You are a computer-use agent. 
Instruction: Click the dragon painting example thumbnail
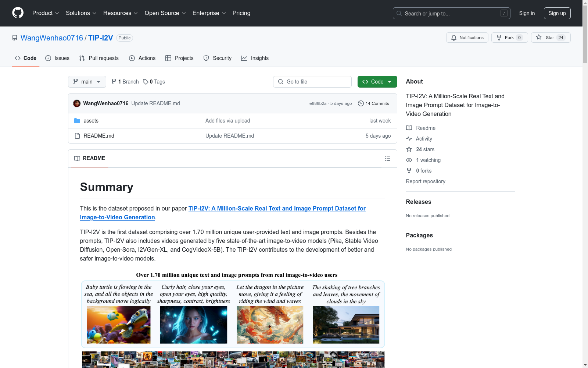[270, 325]
